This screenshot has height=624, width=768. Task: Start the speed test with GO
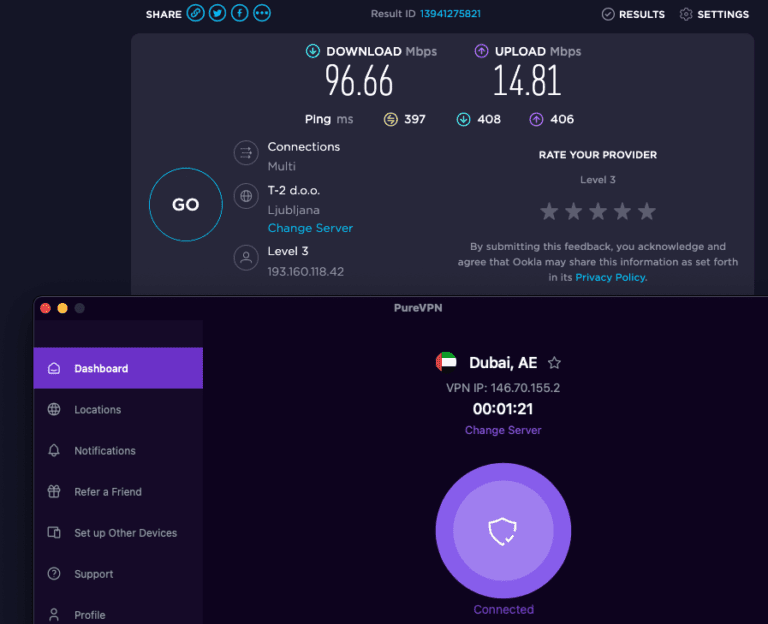186,204
